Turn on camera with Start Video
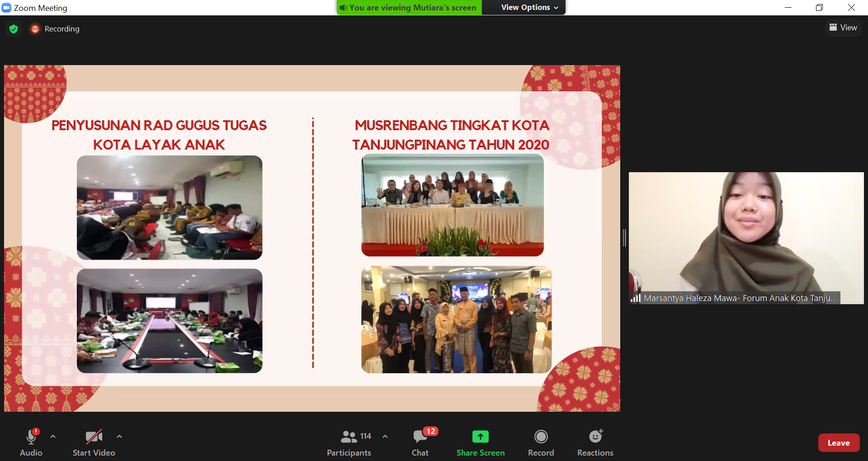 [x=94, y=442]
